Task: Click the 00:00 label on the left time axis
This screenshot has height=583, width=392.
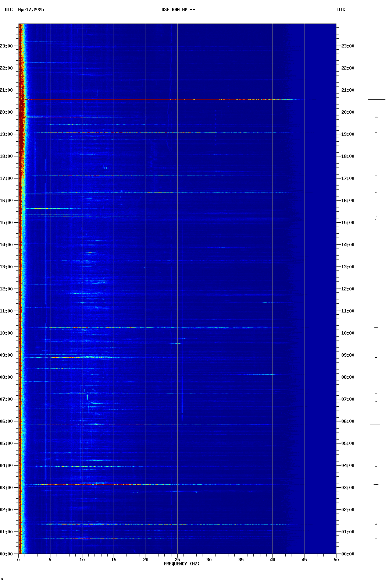Action: (7, 554)
